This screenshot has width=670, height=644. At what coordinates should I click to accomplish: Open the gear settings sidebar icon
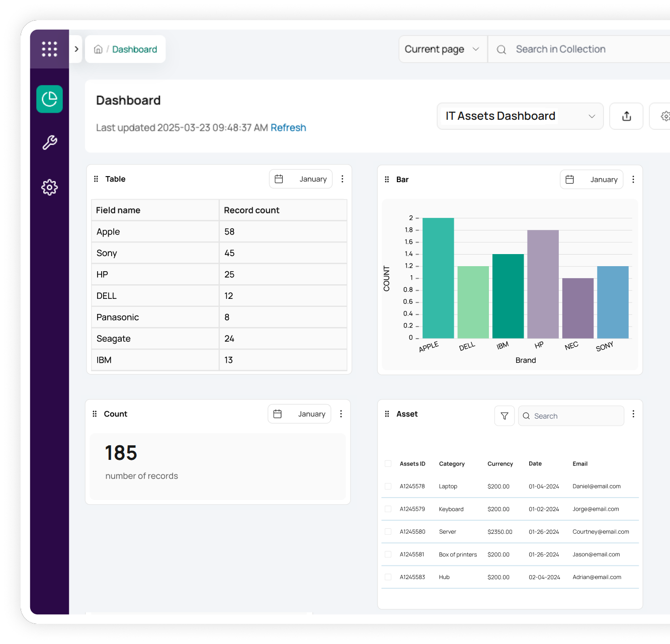tap(49, 188)
